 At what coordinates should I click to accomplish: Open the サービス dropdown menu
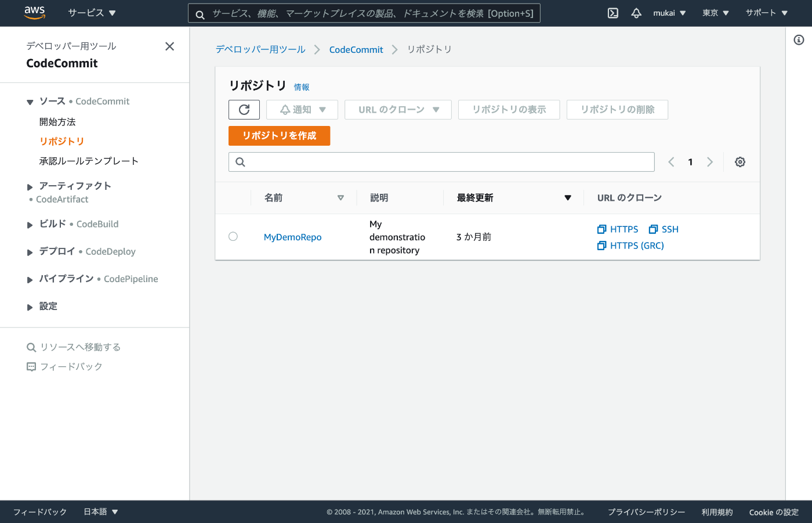[x=92, y=13]
